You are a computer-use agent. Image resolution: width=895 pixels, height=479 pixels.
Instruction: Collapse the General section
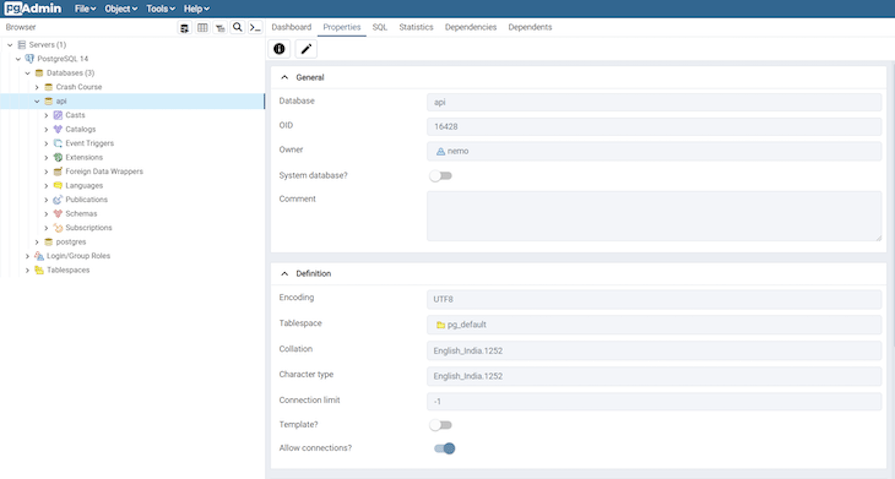[284, 78]
